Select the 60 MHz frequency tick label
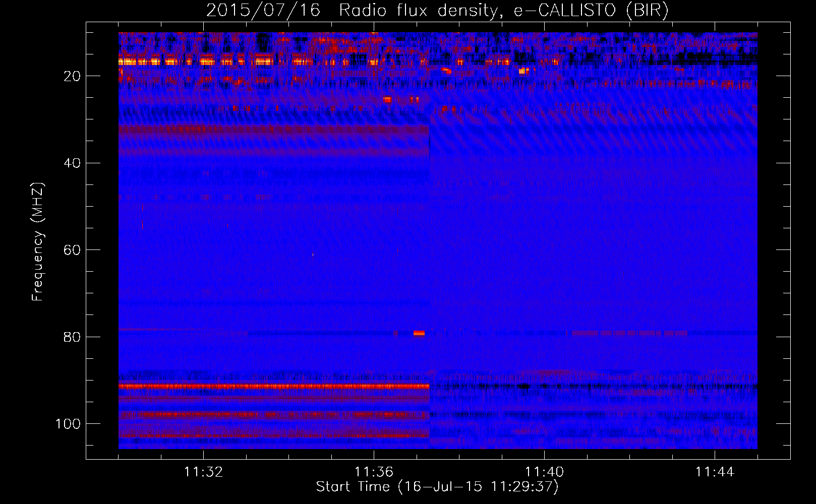The height and width of the screenshot is (504, 816). 72,250
